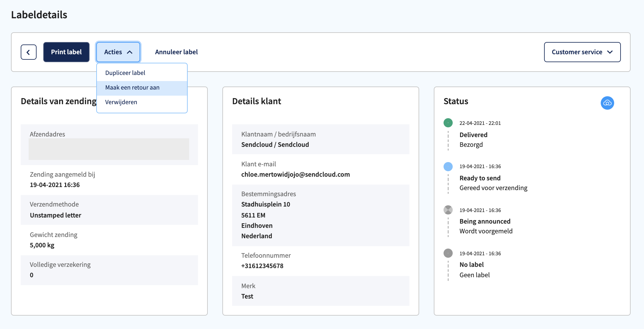644x329 pixels.
Task: Click the Being announced status text
Action: (485, 221)
